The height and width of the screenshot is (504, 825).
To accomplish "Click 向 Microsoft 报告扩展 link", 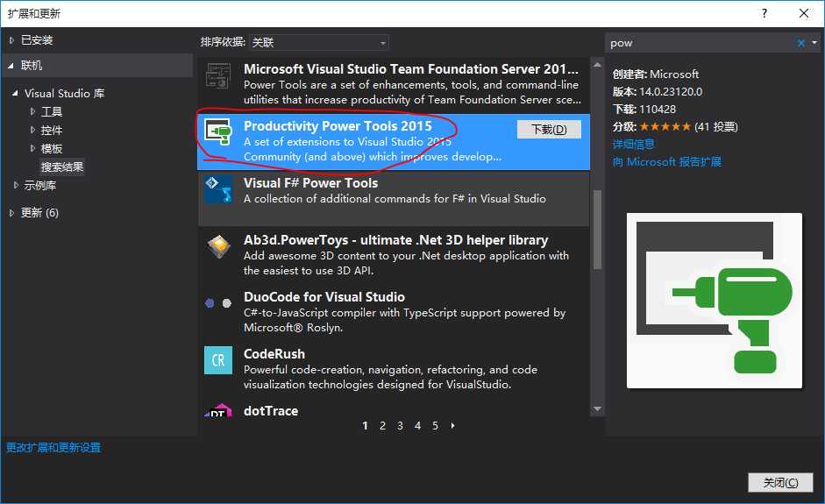I will point(666,162).
